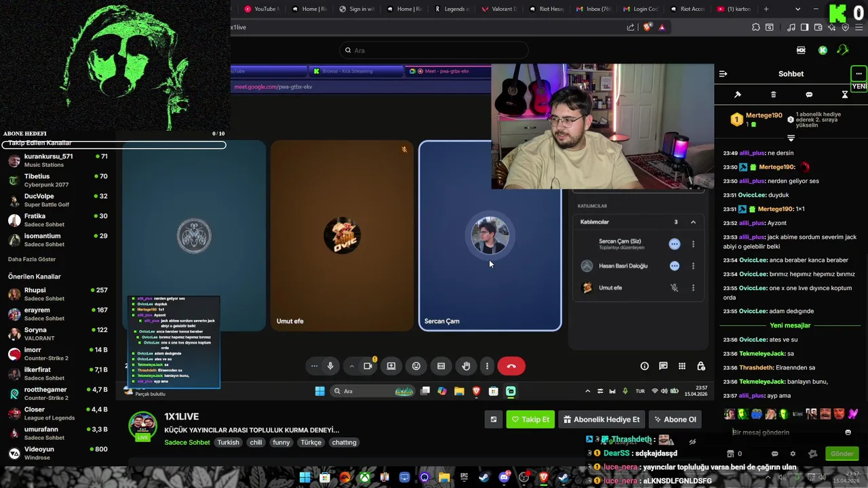868x488 pixels.
Task: Open Soryna VALORANT channel
Action: coord(58,333)
